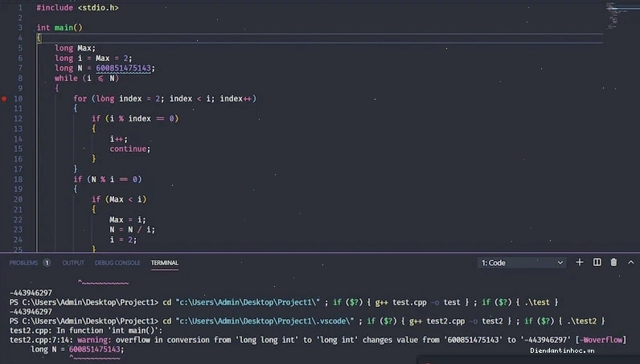Click line number 18 in gutter
The width and height of the screenshot is (640, 364).
click(x=18, y=179)
